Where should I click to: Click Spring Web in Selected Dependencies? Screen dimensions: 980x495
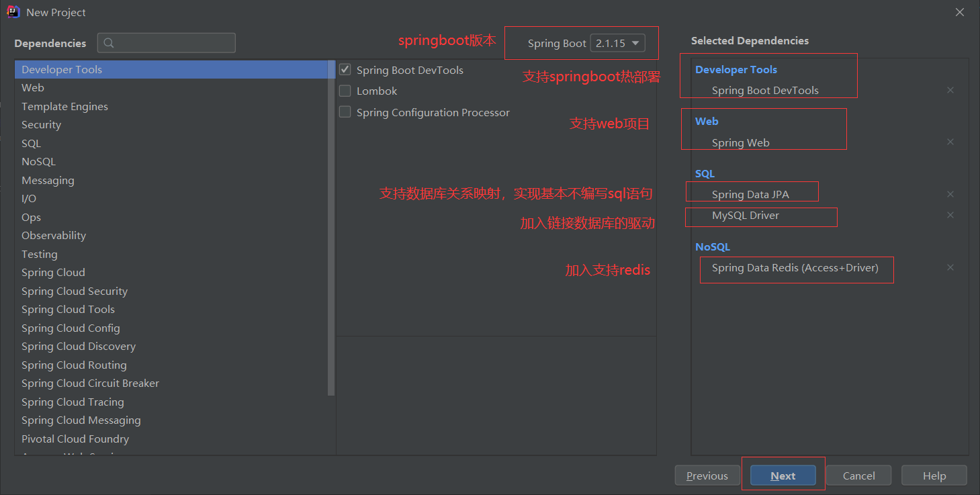(x=741, y=142)
